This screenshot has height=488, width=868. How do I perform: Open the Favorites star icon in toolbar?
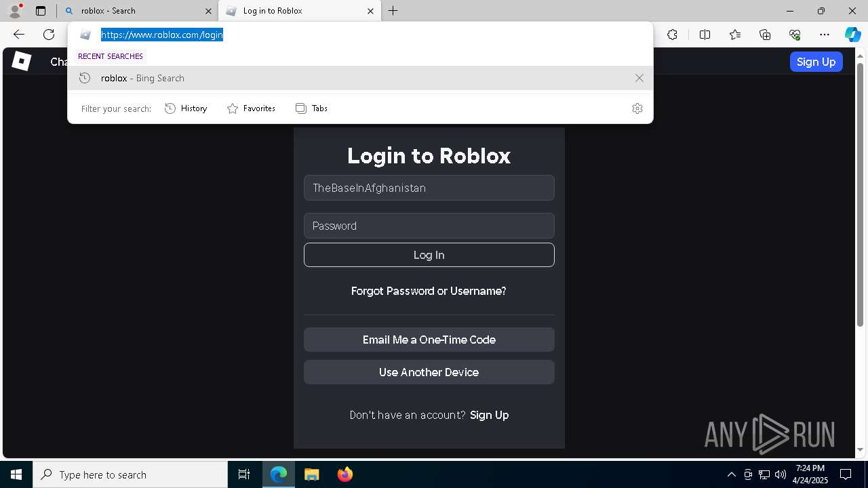(735, 35)
